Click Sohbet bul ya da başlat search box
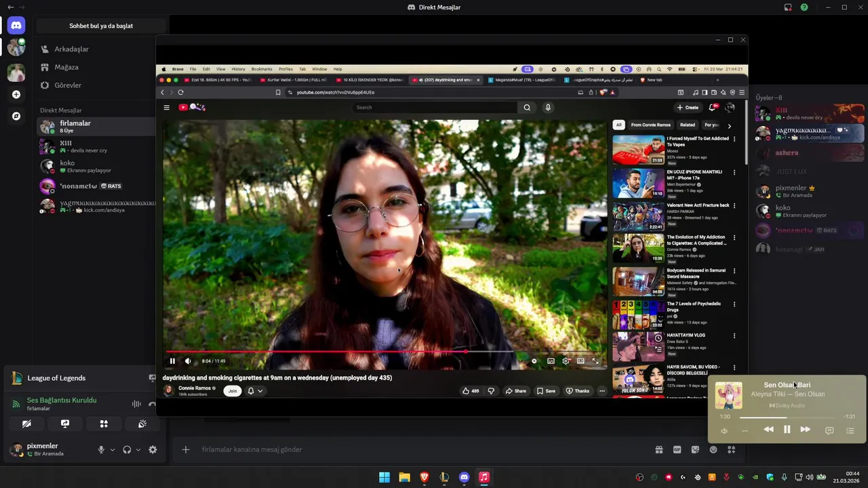The image size is (868, 488). (101, 26)
